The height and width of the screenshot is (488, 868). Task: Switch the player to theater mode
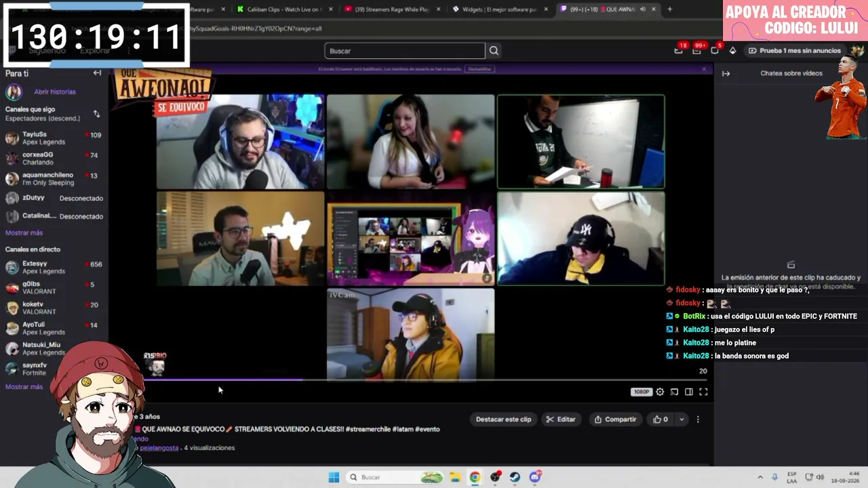689,392
